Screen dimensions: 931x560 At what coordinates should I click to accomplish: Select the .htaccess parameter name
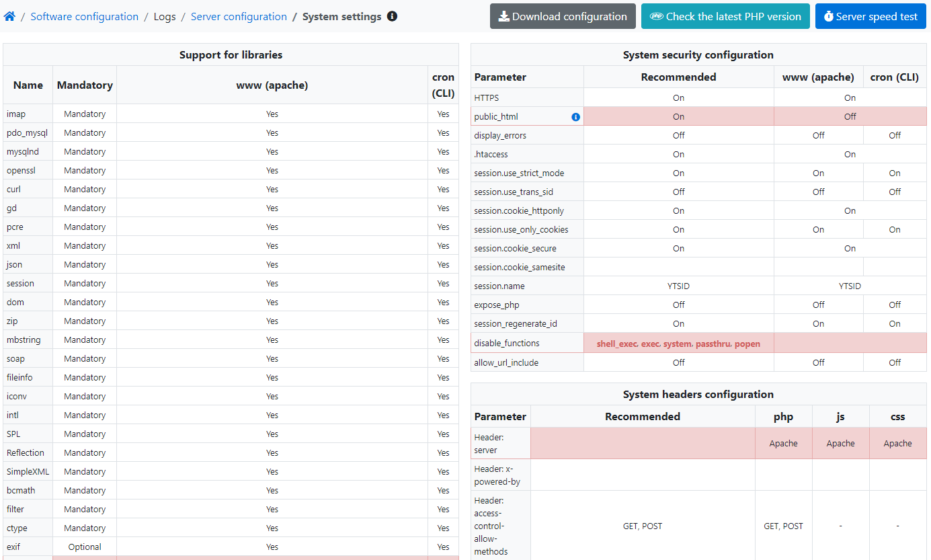491,154
